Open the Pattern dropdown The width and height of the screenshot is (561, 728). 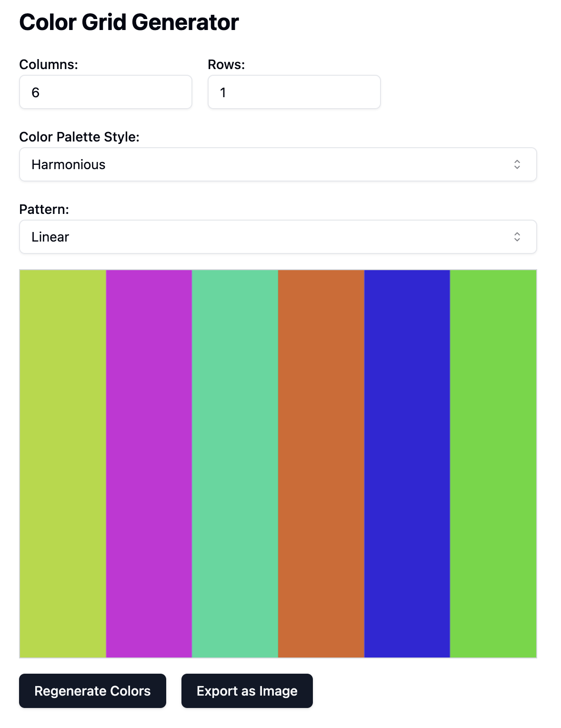coord(278,237)
